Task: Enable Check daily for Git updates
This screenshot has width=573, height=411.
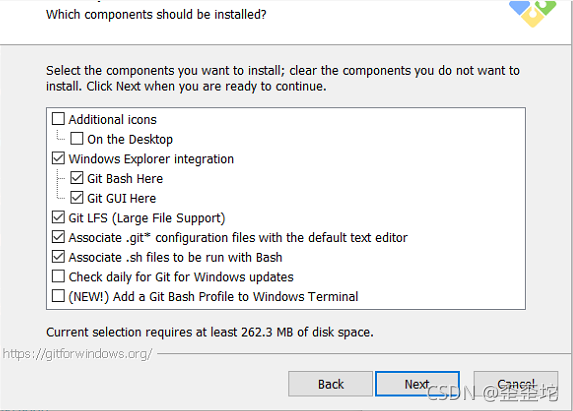Action: point(58,277)
